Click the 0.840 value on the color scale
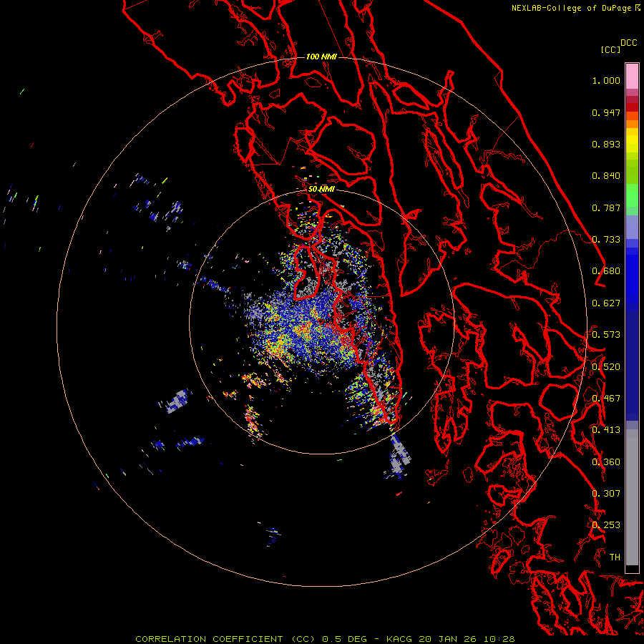This screenshot has height=644, width=644. click(606, 176)
